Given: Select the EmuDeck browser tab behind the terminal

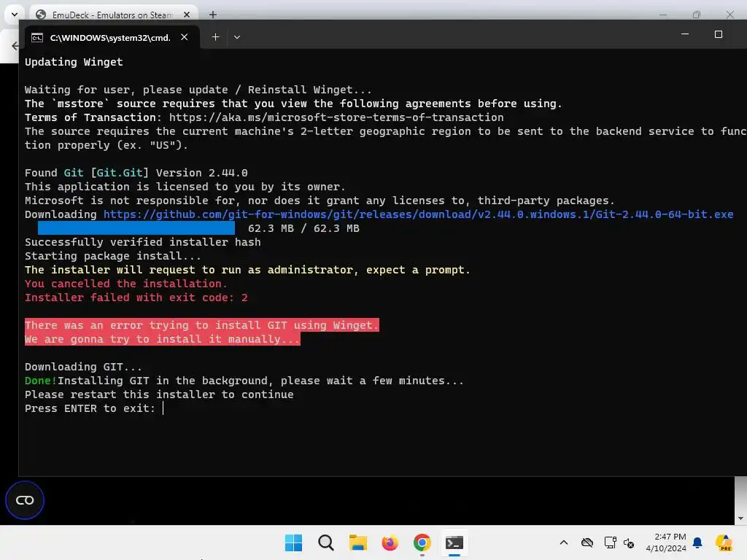Looking at the screenshot, I should [x=112, y=15].
